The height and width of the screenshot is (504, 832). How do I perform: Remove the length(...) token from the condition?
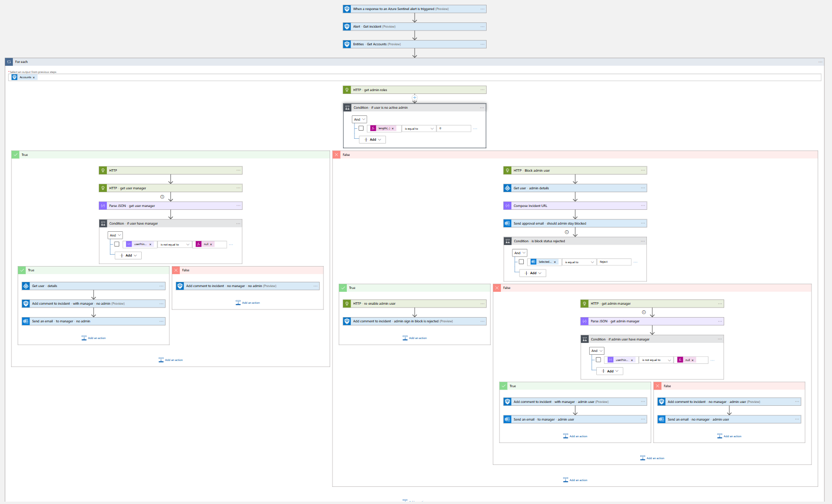click(x=393, y=128)
